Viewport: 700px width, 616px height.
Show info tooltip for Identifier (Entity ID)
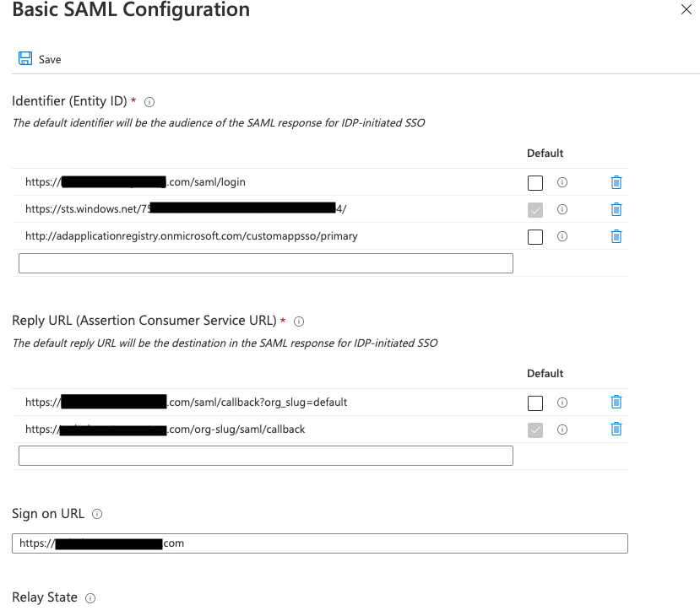click(x=149, y=102)
